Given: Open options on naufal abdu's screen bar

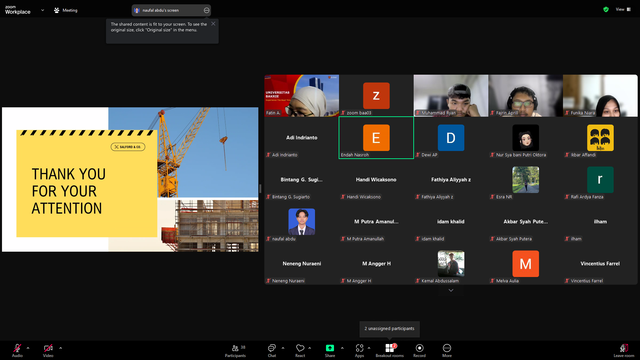Looking at the screenshot, I should coord(207,10).
